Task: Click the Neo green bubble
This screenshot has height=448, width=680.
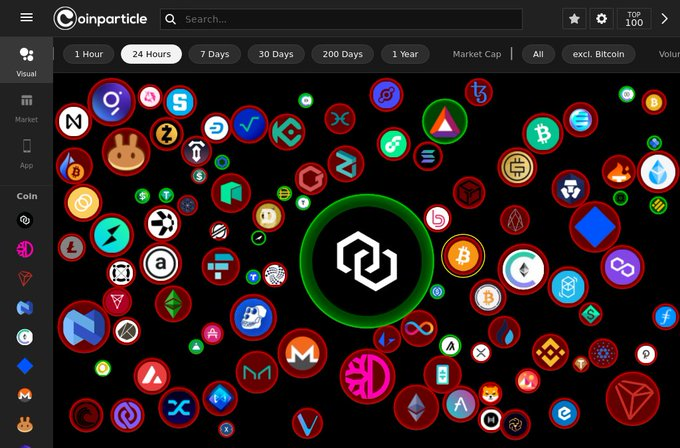Action: [x=231, y=193]
